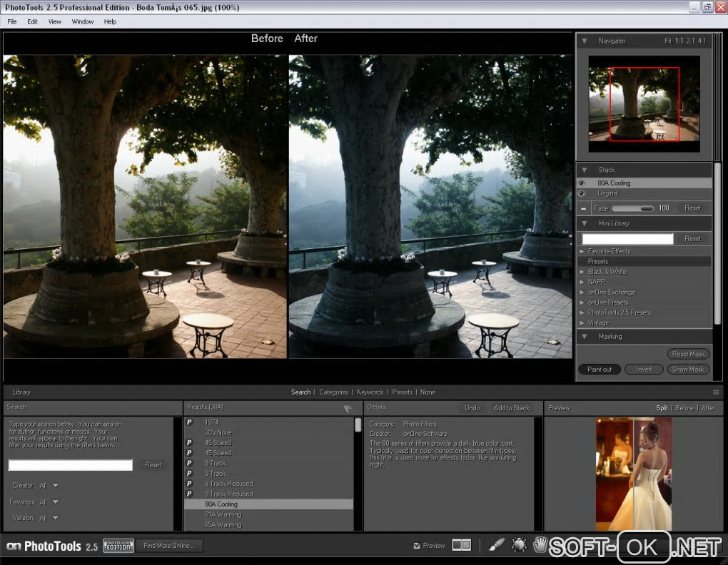This screenshot has width=728, height=565.
Task: Click the flag icon in Results header
Action: tap(348, 409)
